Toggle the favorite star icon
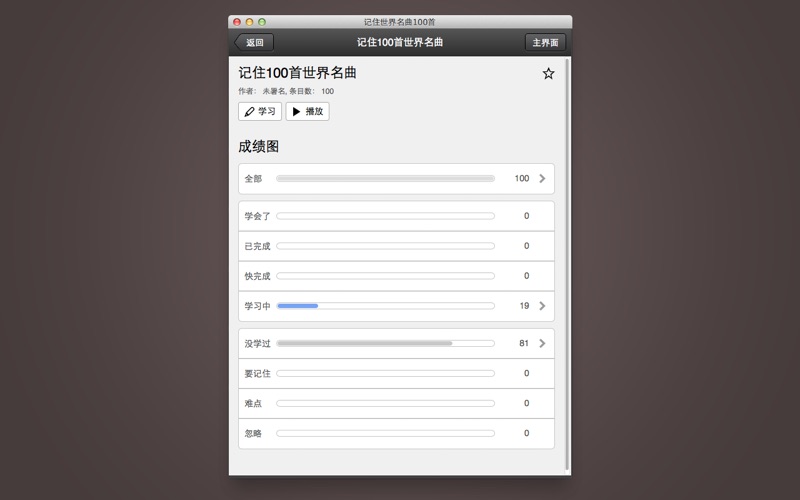This screenshot has height=500, width=800. [x=548, y=73]
